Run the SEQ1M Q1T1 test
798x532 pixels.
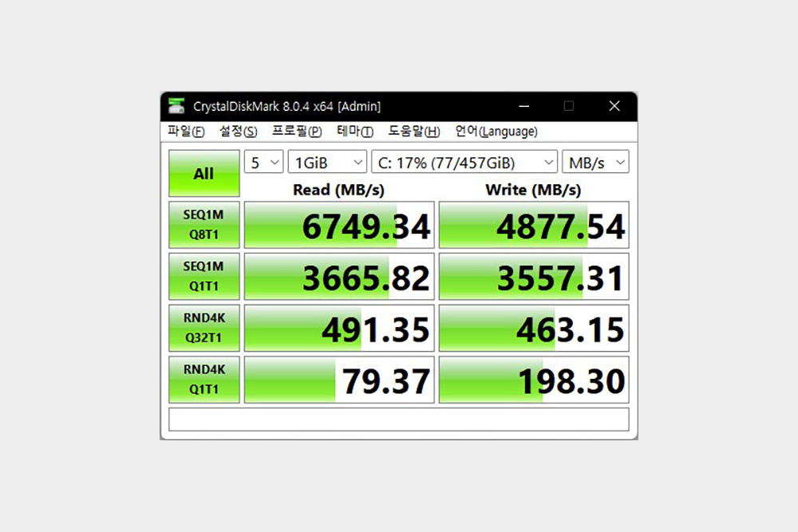tap(204, 276)
